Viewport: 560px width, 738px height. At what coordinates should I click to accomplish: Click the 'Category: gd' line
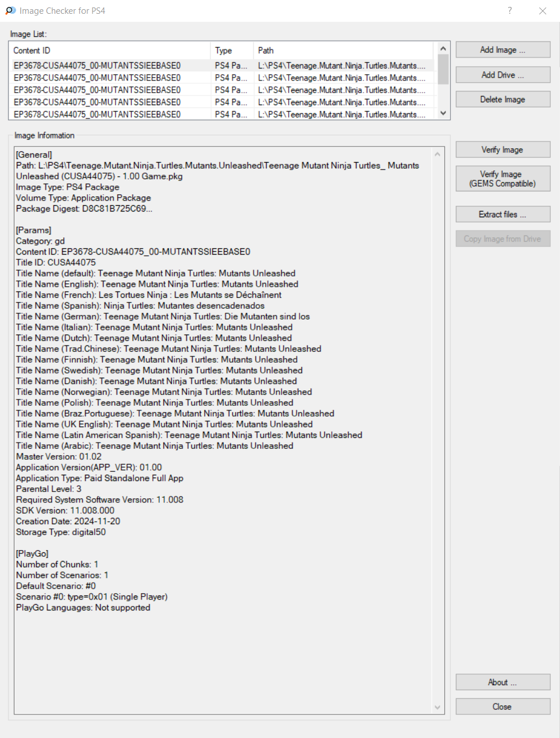point(40,241)
